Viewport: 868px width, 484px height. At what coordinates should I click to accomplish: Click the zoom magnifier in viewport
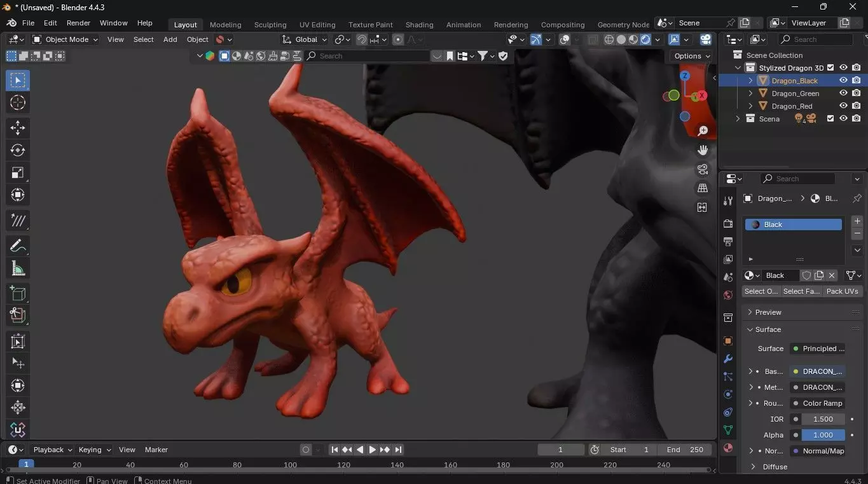703,131
